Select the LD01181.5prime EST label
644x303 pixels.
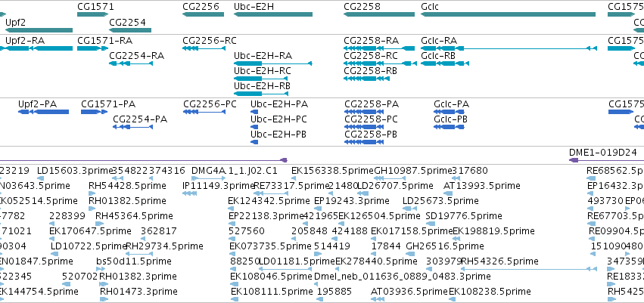pyautogui.click(x=297, y=261)
